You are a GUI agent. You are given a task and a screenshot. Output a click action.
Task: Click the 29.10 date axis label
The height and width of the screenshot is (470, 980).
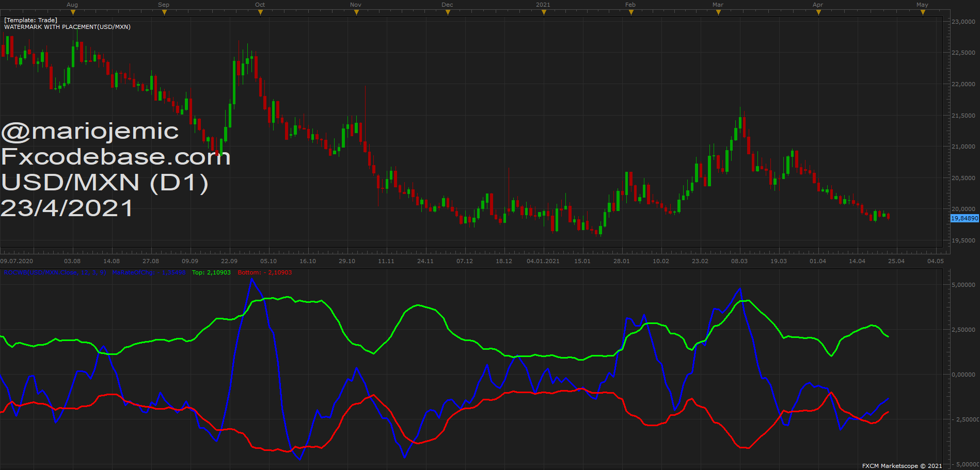tap(347, 261)
